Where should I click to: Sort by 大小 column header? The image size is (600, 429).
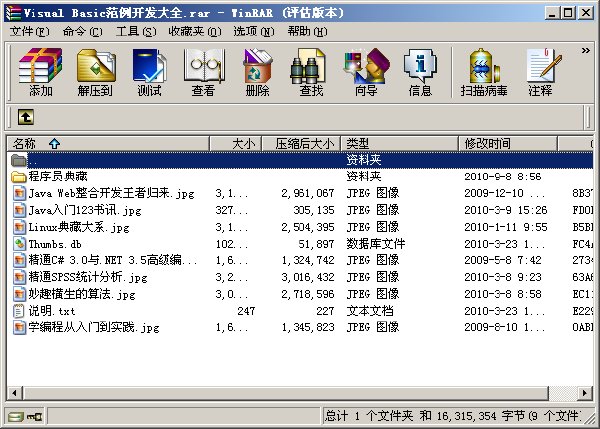pos(236,144)
